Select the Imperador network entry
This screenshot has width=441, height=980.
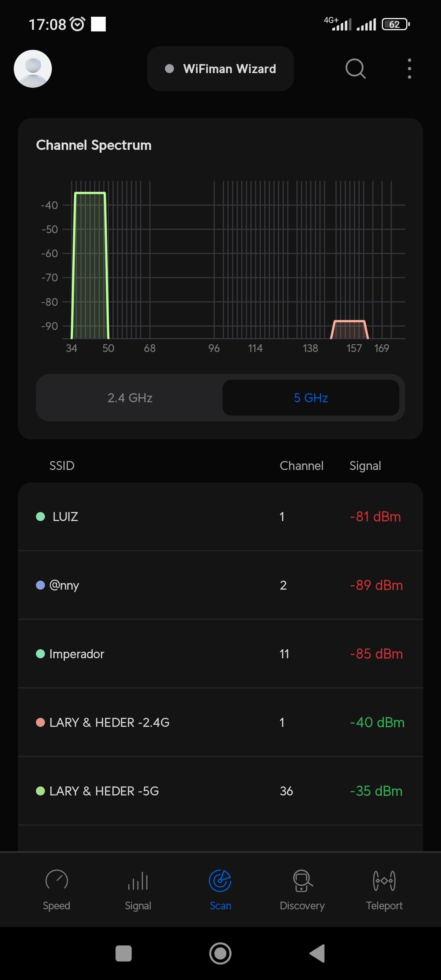[x=220, y=654]
